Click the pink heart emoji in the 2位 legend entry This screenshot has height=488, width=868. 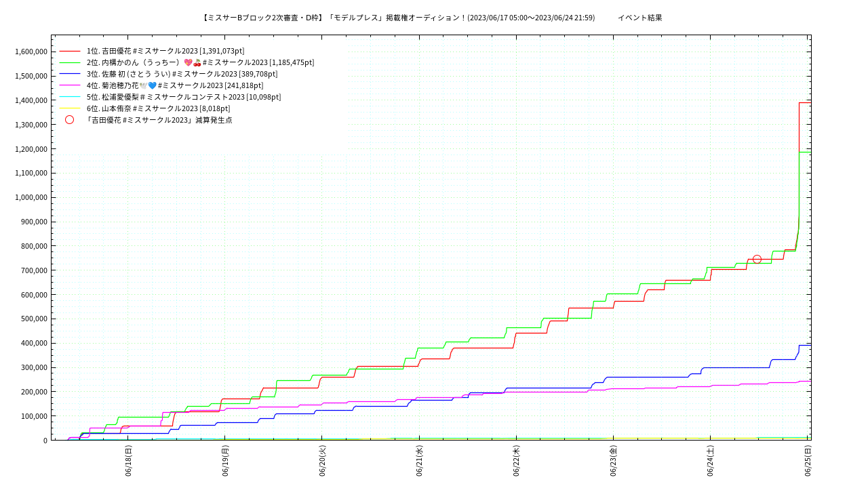tap(188, 62)
